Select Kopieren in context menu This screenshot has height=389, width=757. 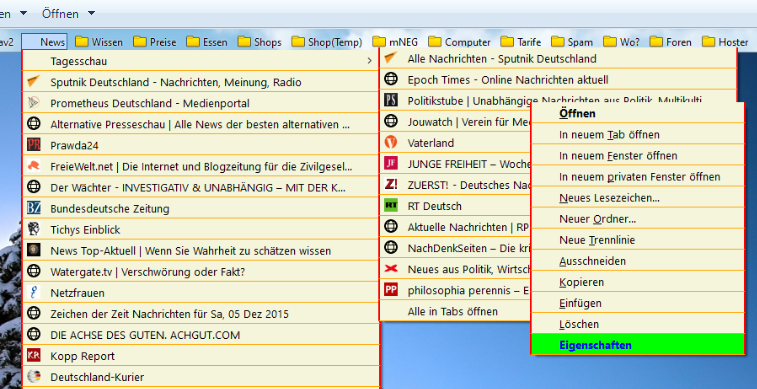(x=638, y=282)
